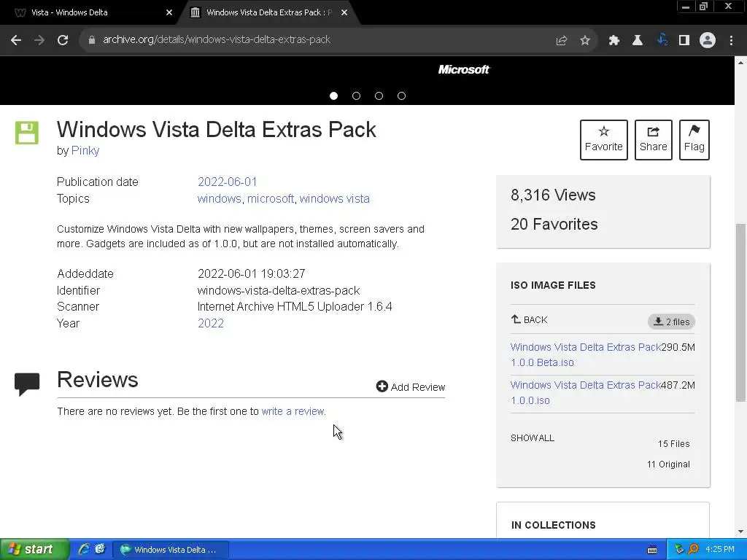The height and width of the screenshot is (560, 747).
Task: Click the Internet Explorer quick launch icon
Action: point(84,549)
